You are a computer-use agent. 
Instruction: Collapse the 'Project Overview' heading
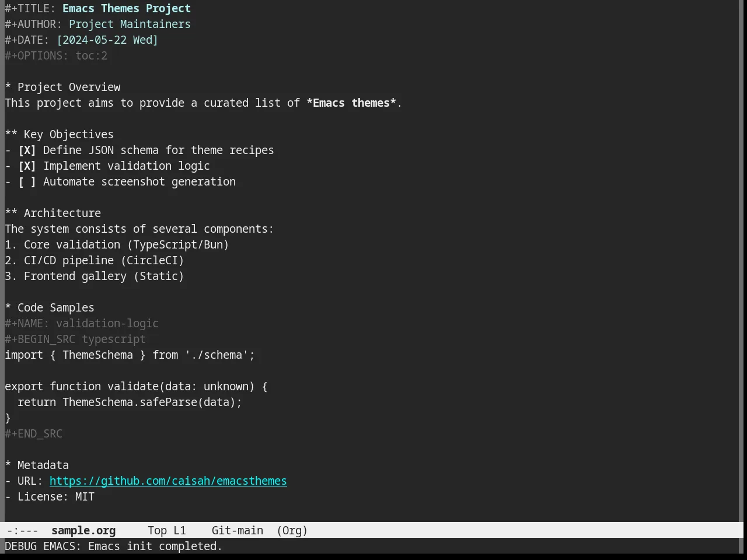click(63, 87)
